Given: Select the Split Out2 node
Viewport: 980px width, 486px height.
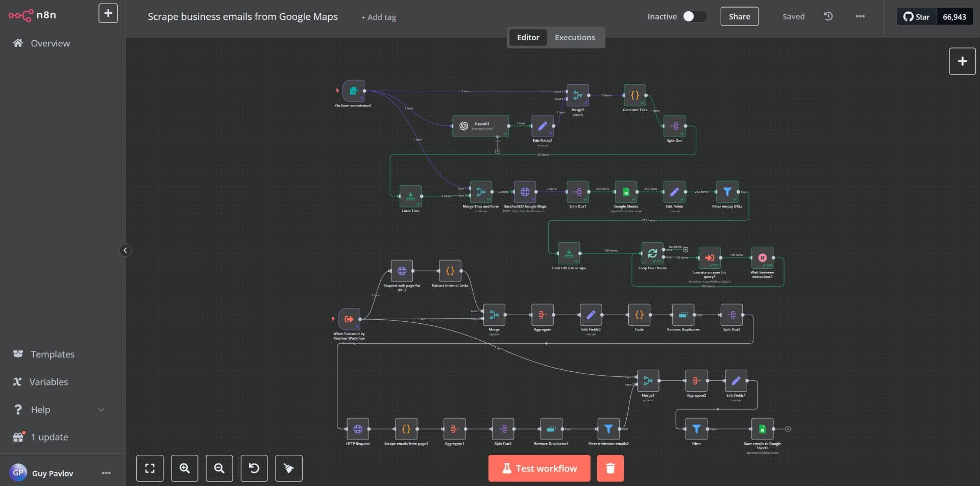Looking at the screenshot, I should [x=731, y=315].
